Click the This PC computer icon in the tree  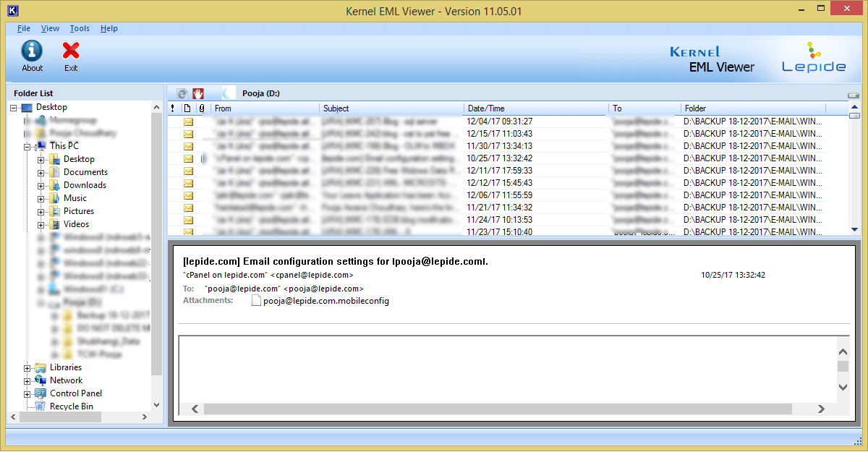click(41, 146)
